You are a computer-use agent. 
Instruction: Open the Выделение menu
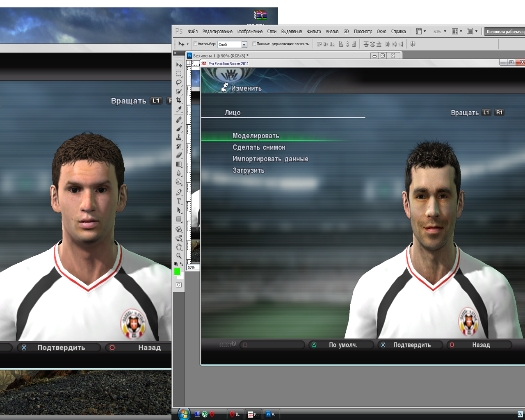292,32
